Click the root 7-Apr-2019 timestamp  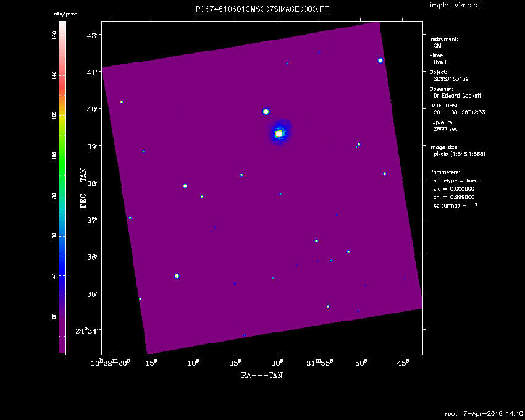(x=484, y=413)
